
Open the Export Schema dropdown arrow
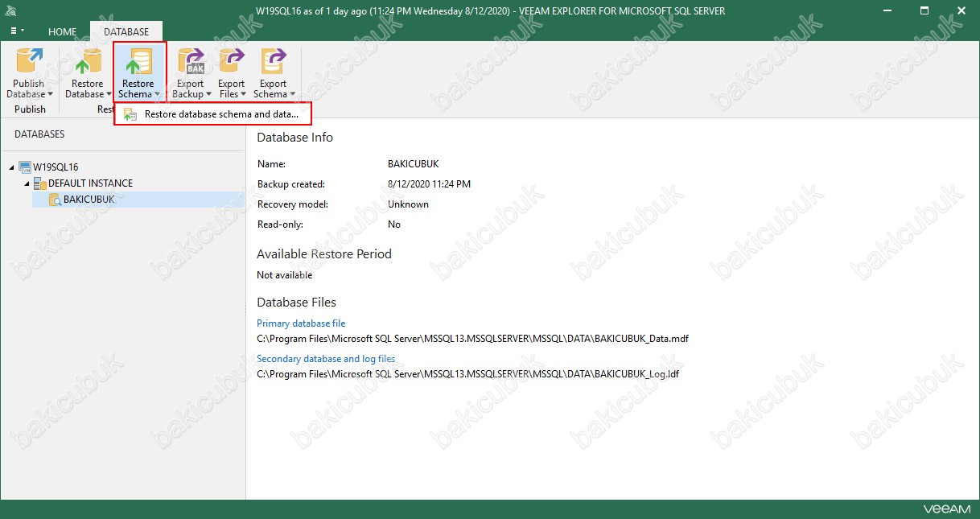point(291,95)
